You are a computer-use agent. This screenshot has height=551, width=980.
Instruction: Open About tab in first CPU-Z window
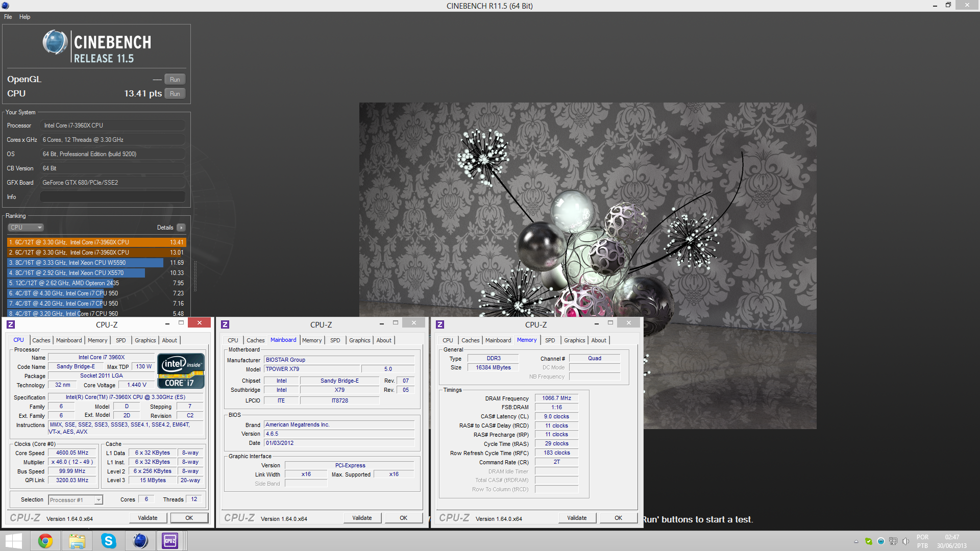tap(170, 340)
